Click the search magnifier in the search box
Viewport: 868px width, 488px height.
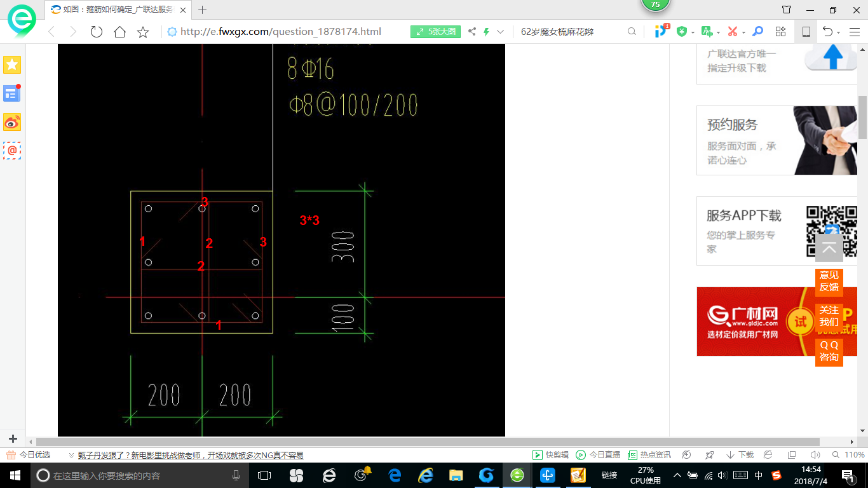632,32
